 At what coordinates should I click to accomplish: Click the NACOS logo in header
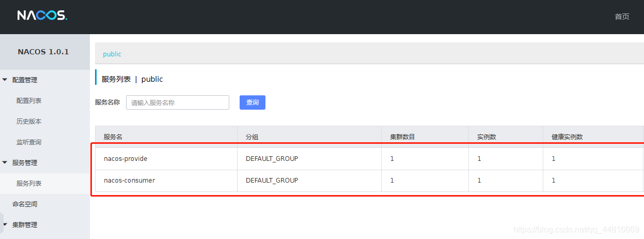pos(42,16)
